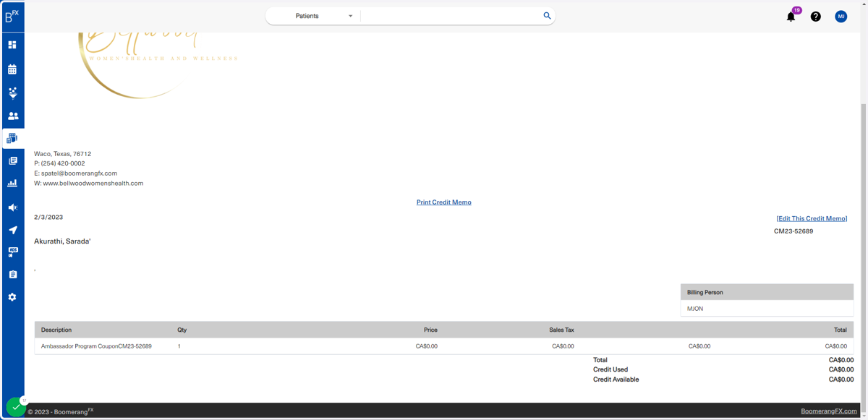The image size is (868, 420).
Task: Click the Print Credit Memo link
Action: [444, 202]
